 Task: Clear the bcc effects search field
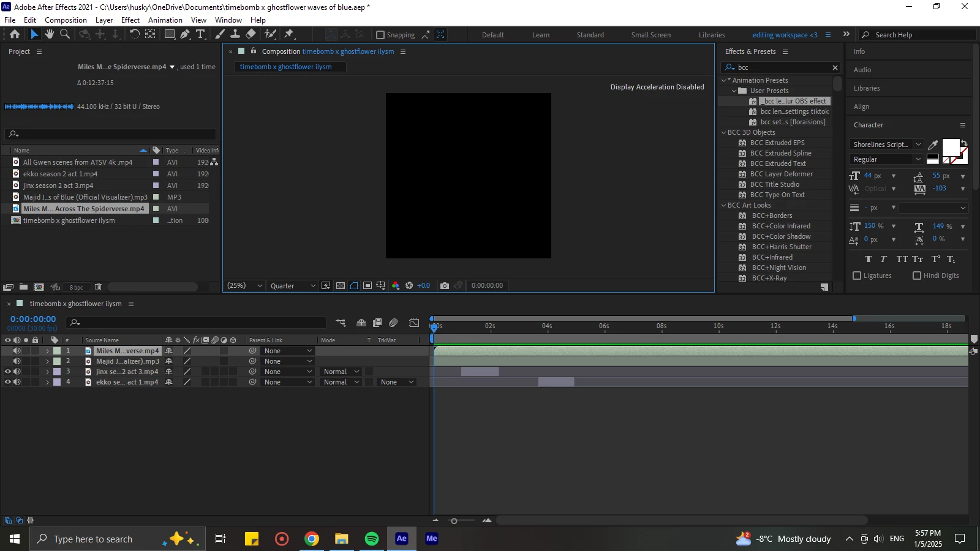tap(835, 67)
